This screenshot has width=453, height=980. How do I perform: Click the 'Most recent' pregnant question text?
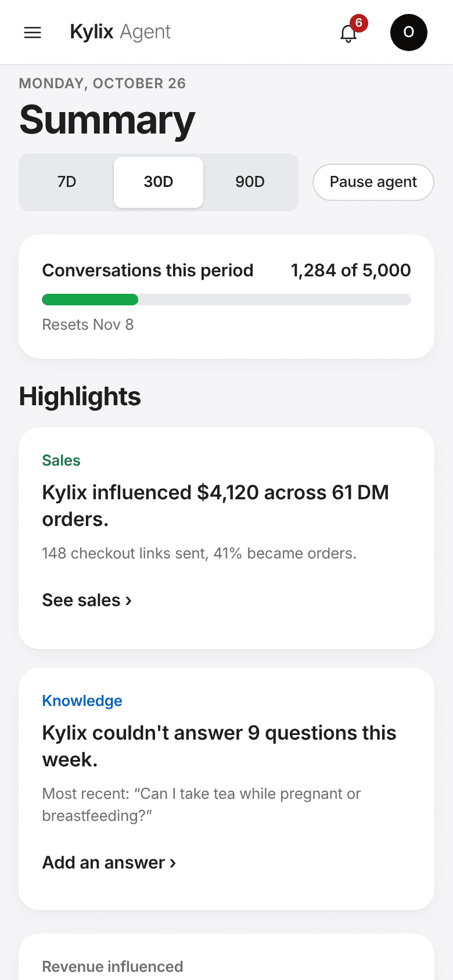pos(202,805)
